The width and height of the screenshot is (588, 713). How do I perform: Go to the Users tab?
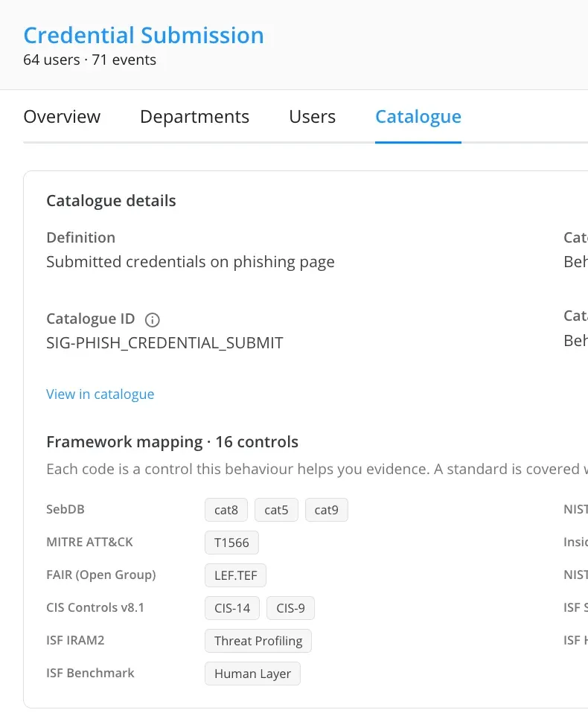pyautogui.click(x=313, y=117)
